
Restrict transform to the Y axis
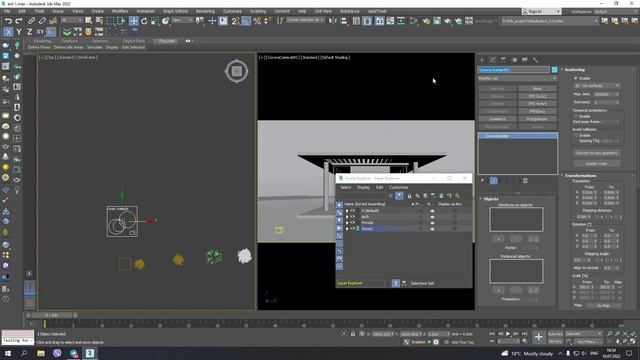[19, 32]
